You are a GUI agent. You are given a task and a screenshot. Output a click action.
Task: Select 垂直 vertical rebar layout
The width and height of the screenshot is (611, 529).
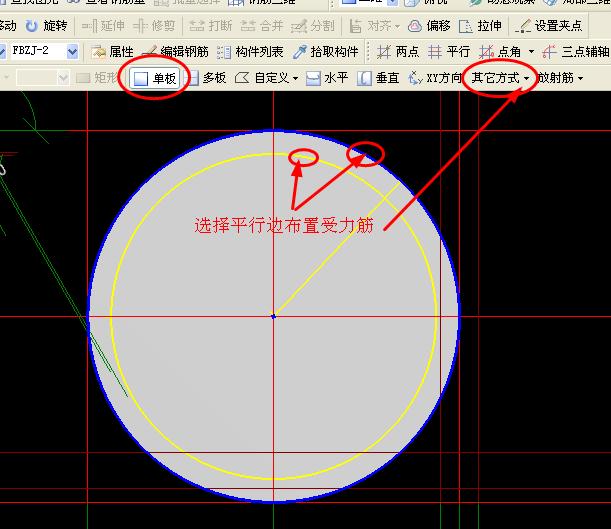pos(378,78)
